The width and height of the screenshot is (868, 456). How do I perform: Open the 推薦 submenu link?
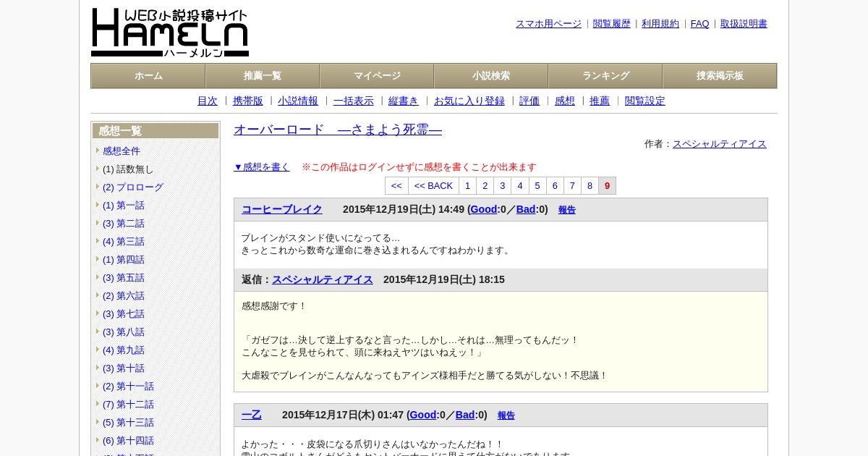[600, 101]
